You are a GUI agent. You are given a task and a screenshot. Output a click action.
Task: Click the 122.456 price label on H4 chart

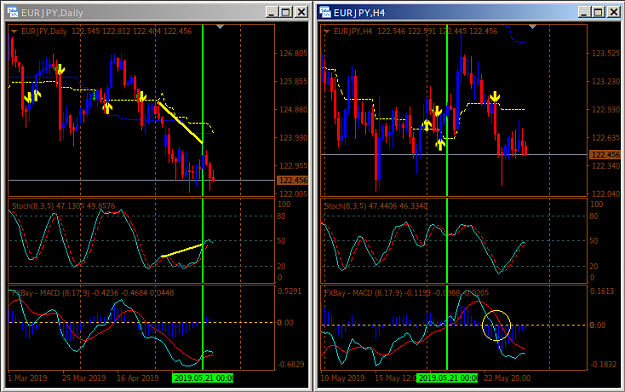pyautogui.click(x=605, y=154)
